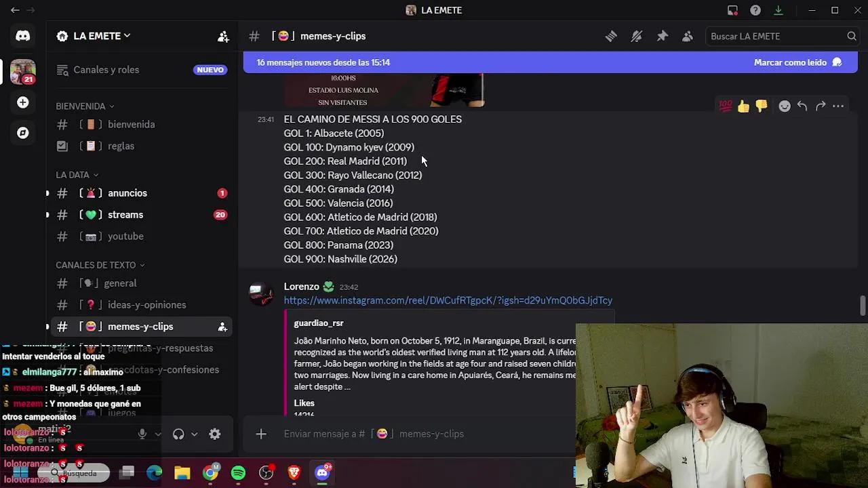
Task: React with the 100 emoji
Action: coord(726,106)
